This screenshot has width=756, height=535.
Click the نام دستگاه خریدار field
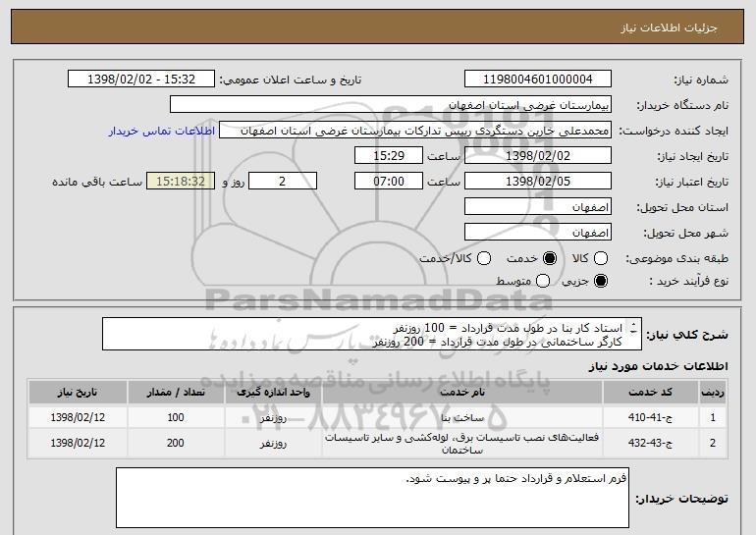(x=391, y=105)
